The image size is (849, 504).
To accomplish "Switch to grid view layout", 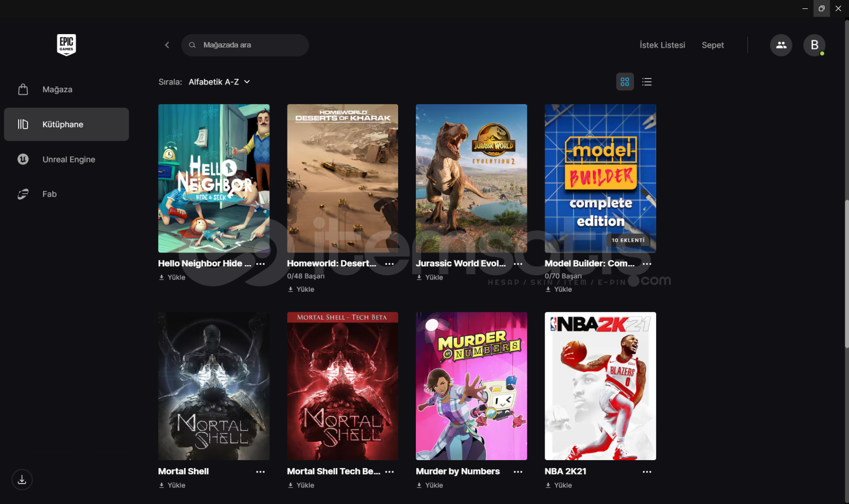I will (625, 82).
